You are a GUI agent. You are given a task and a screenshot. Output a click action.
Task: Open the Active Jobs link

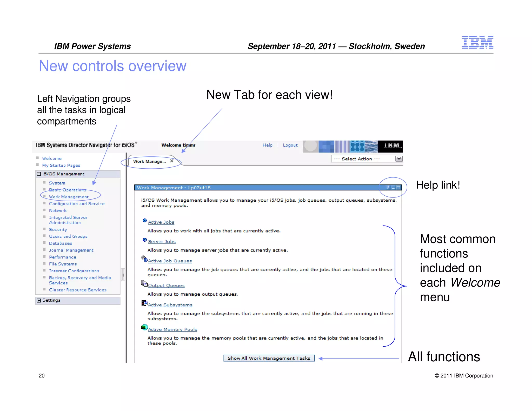[161, 222]
